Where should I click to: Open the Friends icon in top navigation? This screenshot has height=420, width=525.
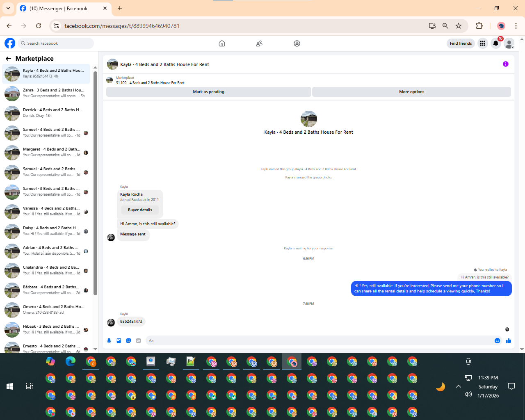pyautogui.click(x=259, y=43)
